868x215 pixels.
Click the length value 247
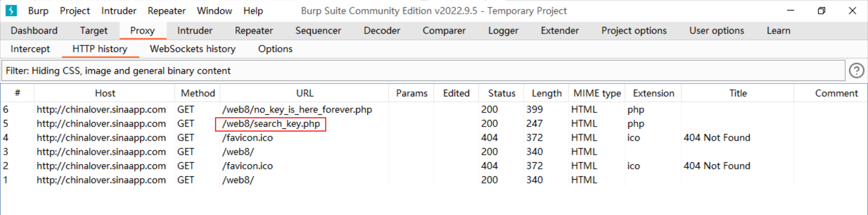(x=534, y=124)
